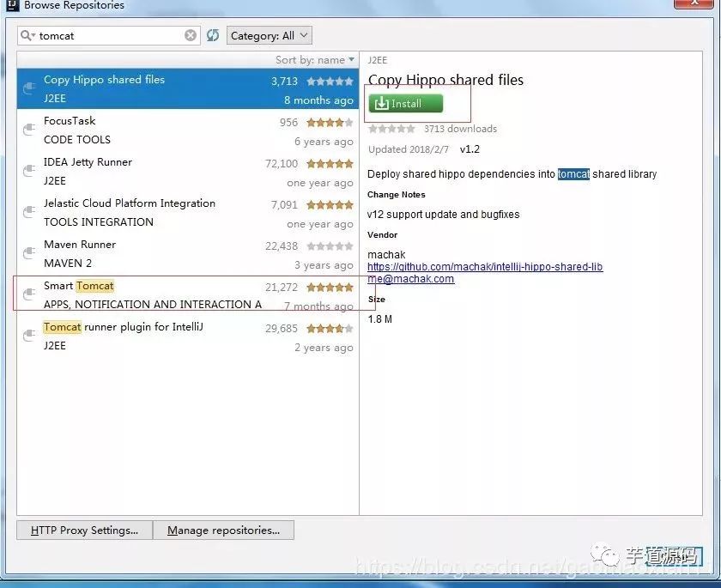Open the Sort by: name dropdown
Viewport: 721px width, 588px height.
(315, 60)
